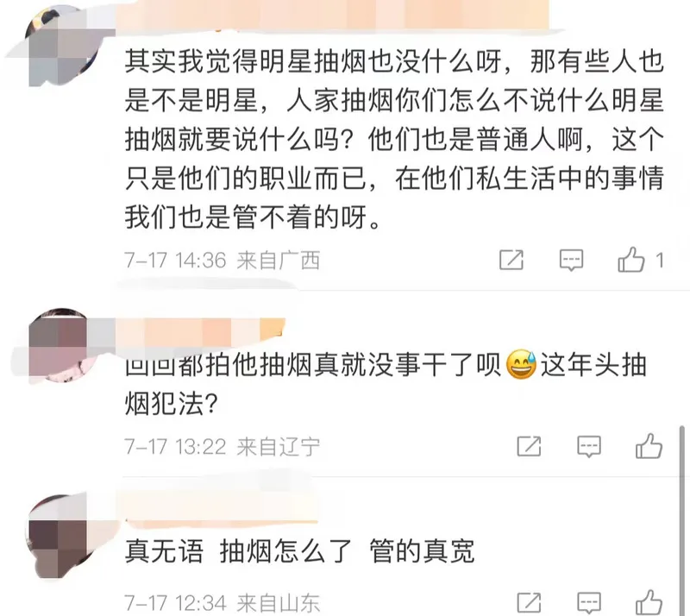This screenshot has width=690, height=616.
Task: Reply to the comment from 辽宁
Action: 589,446
